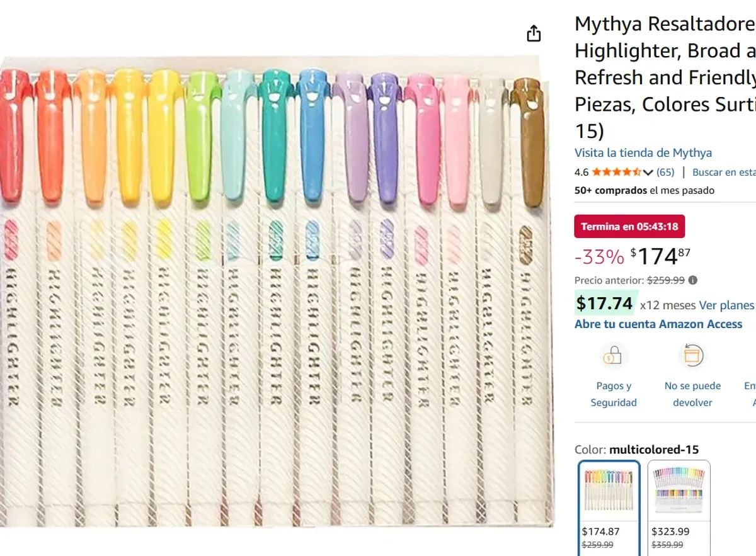Click the Termina en countdown deal badge

[x=629, y=227]
